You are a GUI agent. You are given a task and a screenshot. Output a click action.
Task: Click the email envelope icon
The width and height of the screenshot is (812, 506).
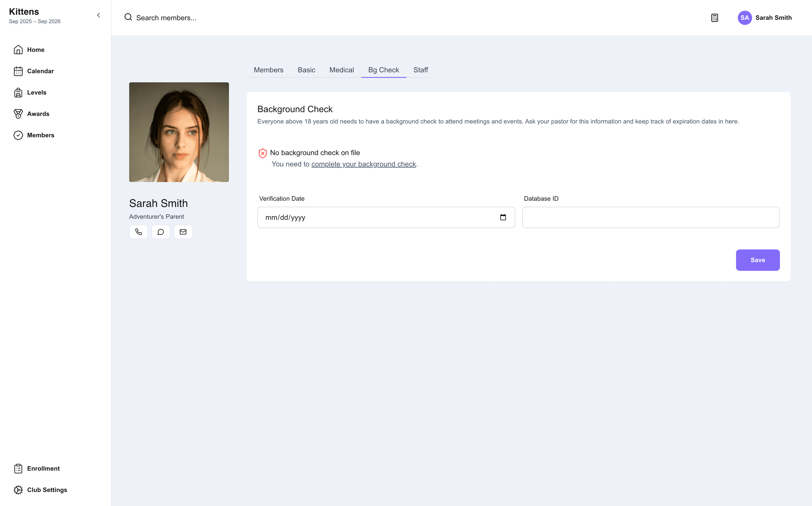(x=183, y=232)
